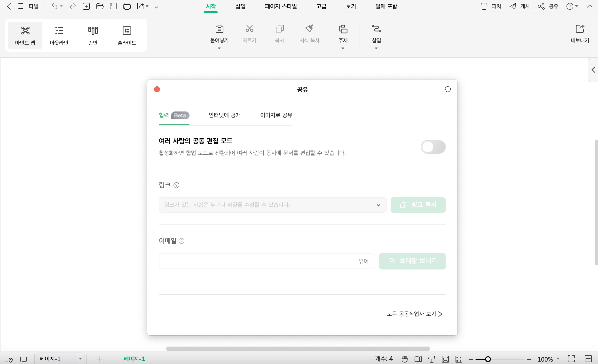Expand the 주제 dropdown arrow

[343, 48]
